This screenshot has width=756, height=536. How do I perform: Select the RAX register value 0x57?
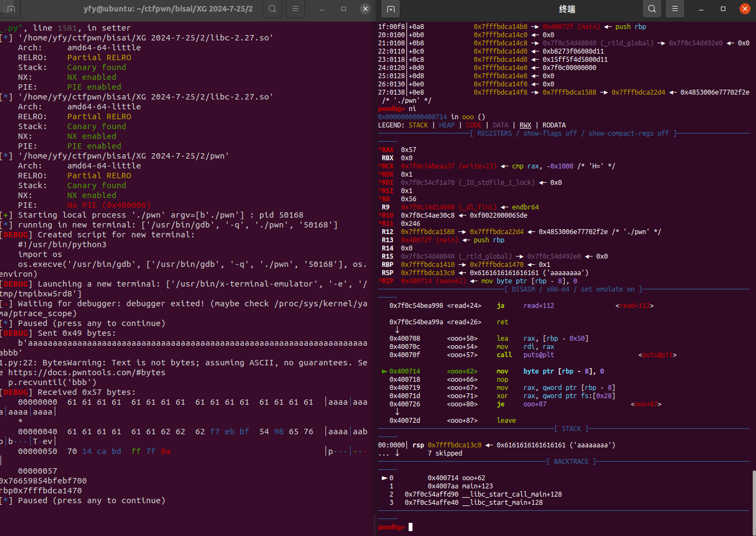click(x=409, y=150)
